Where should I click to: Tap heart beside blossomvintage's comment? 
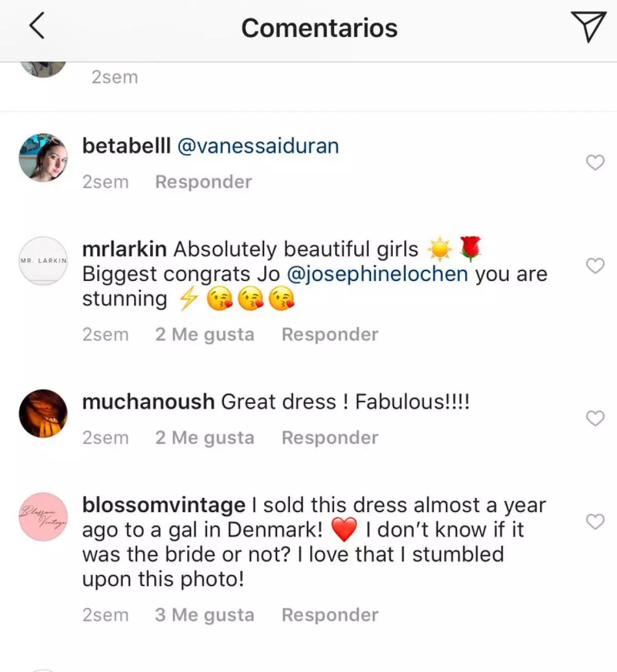[595, 522]
